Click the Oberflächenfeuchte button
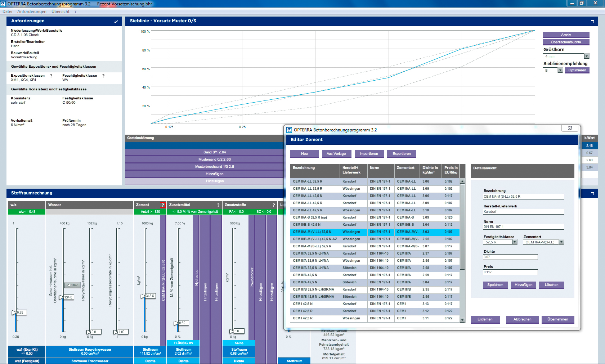This screenshot has height=364, width=605. click(x=566, y=42)
